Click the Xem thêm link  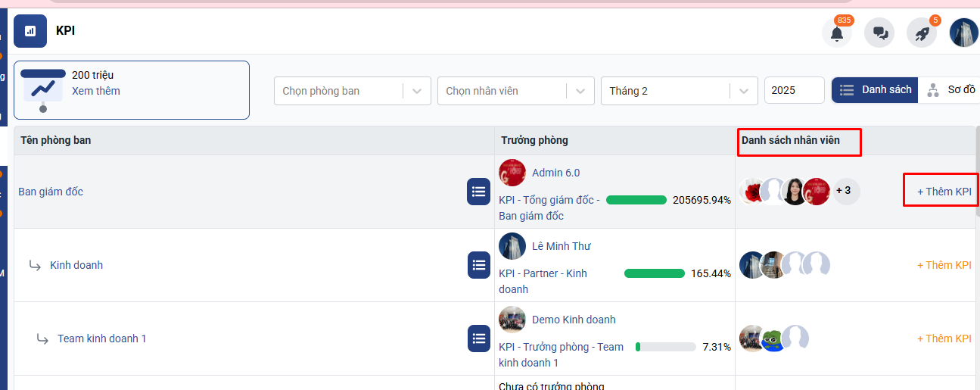[96, 91]
